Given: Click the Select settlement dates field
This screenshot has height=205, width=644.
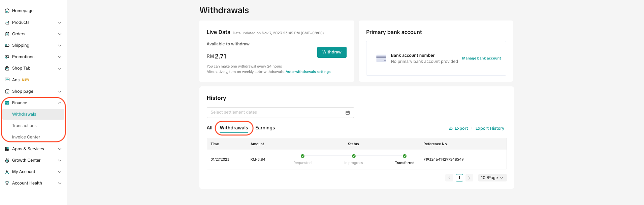Looking at the screenshot, I should pos(280,113).
